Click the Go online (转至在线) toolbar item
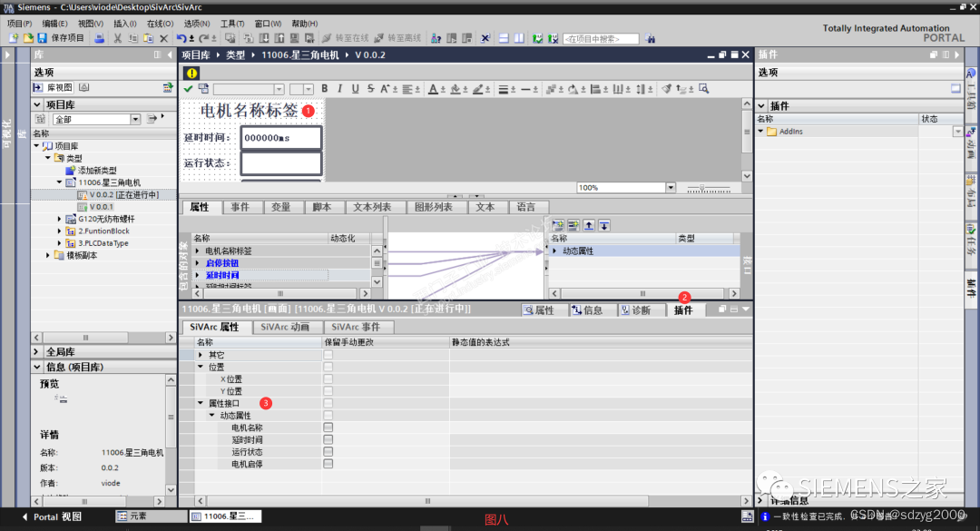The width and height of the screenshot is (980, 531). [x=346, y=38]
